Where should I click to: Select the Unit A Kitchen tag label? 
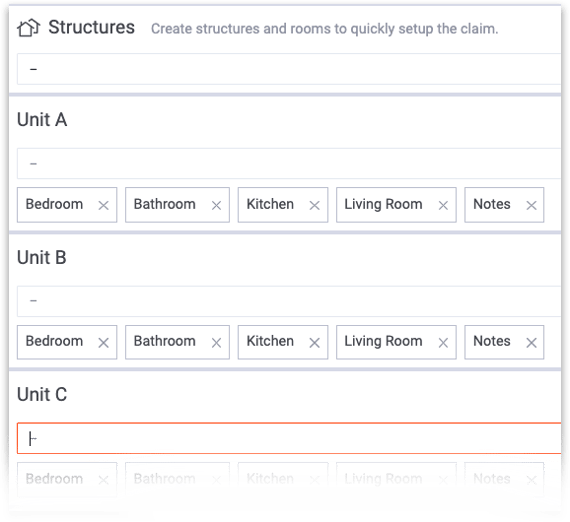coord(270,204)
